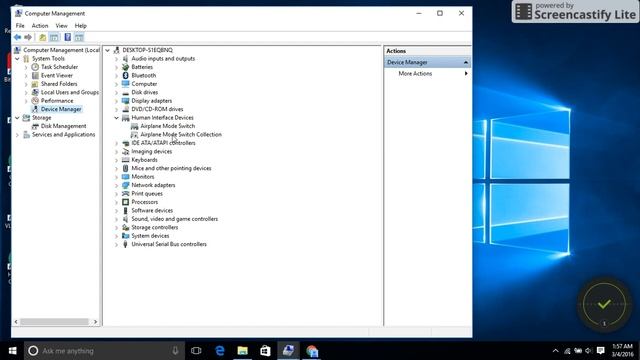The height and width of the screenshot is (360, 640).
Task: Open More Actions submenu
Action: coord(427,73)
